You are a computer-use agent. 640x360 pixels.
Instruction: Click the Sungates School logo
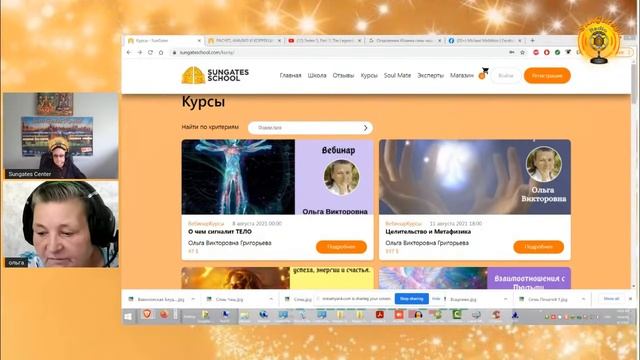coord(215,75)
